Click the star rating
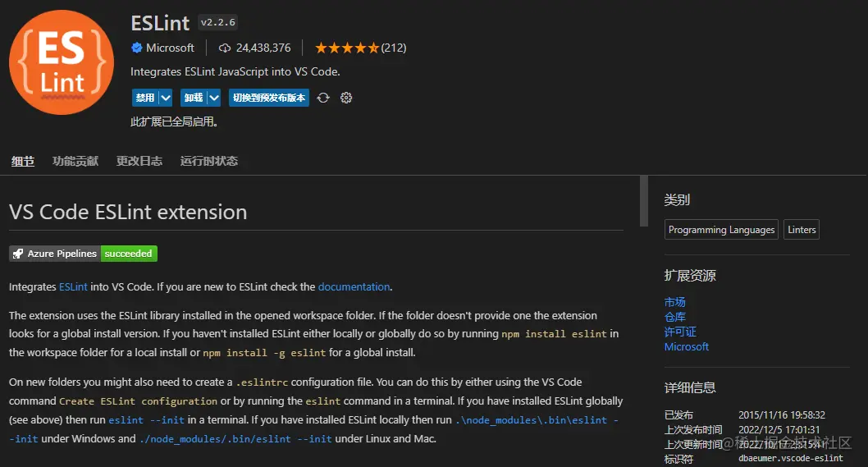868x467 pixels. (347, 48)
